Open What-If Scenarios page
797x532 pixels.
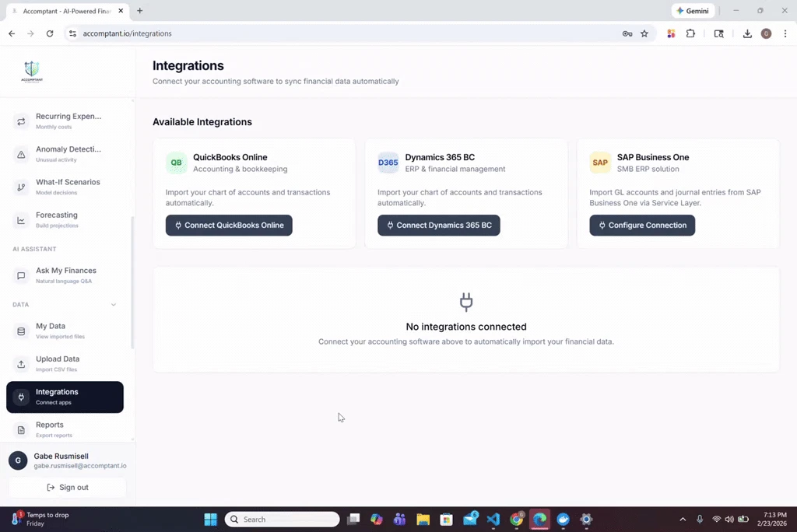[65, 187]
